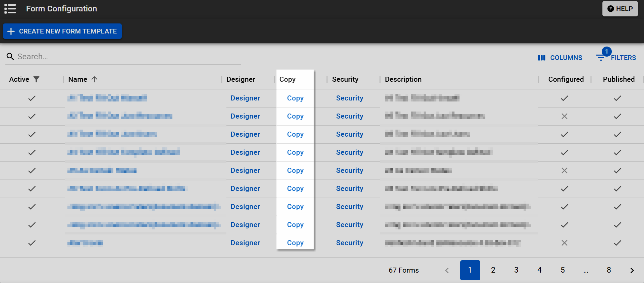Open Designer link in the first row
This screenshot has width=644, height=283.
[x=245, y=98]
